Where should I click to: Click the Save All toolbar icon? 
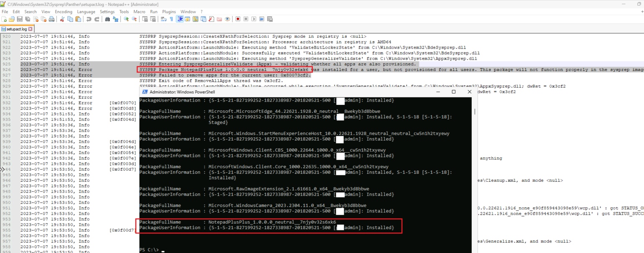click(28, 19)
